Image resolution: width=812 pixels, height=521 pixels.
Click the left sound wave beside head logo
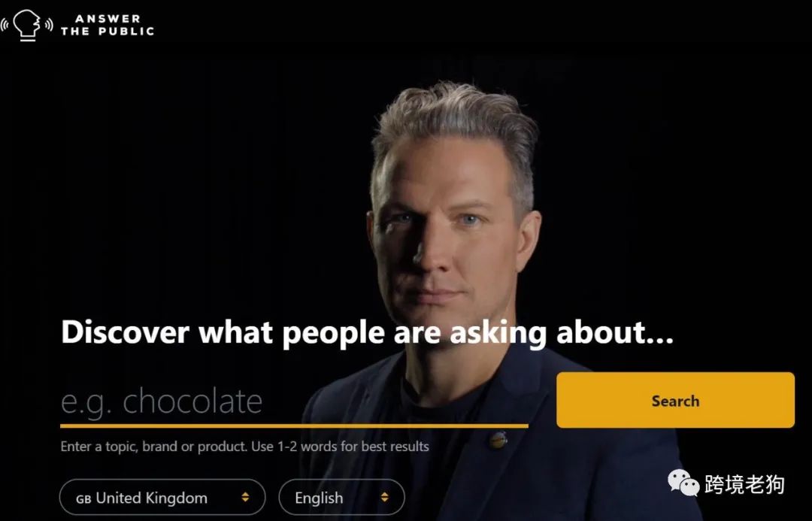point(5,24)
